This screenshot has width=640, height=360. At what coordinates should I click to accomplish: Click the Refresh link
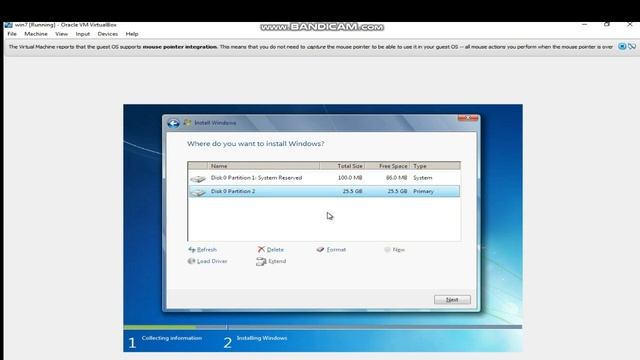pyautogui.click(x=207, y=249)
